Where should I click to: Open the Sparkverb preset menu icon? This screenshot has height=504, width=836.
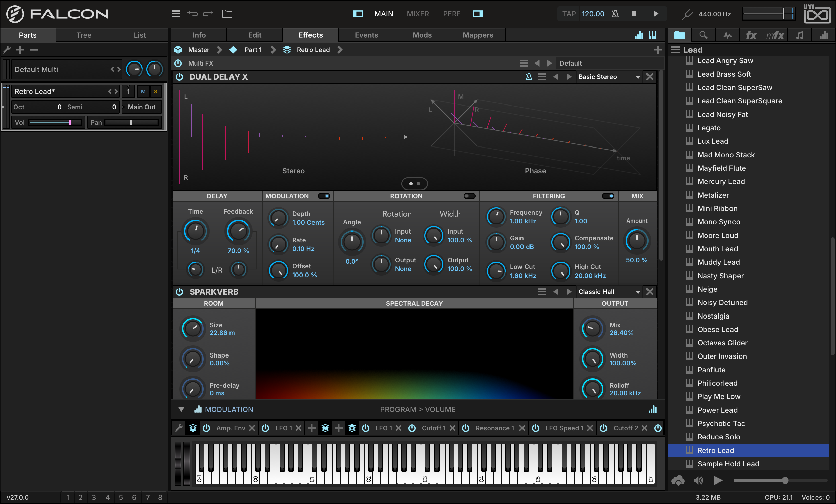coord(542,292)
